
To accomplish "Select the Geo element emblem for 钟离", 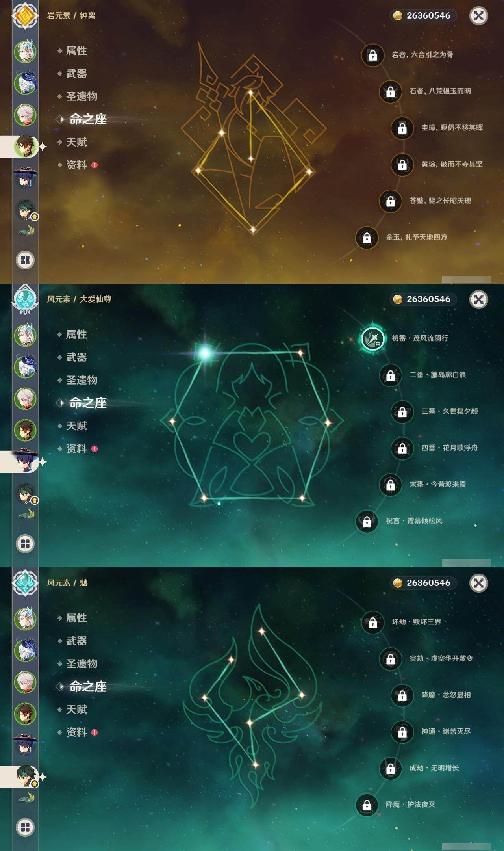I will [x=25, y=16].
